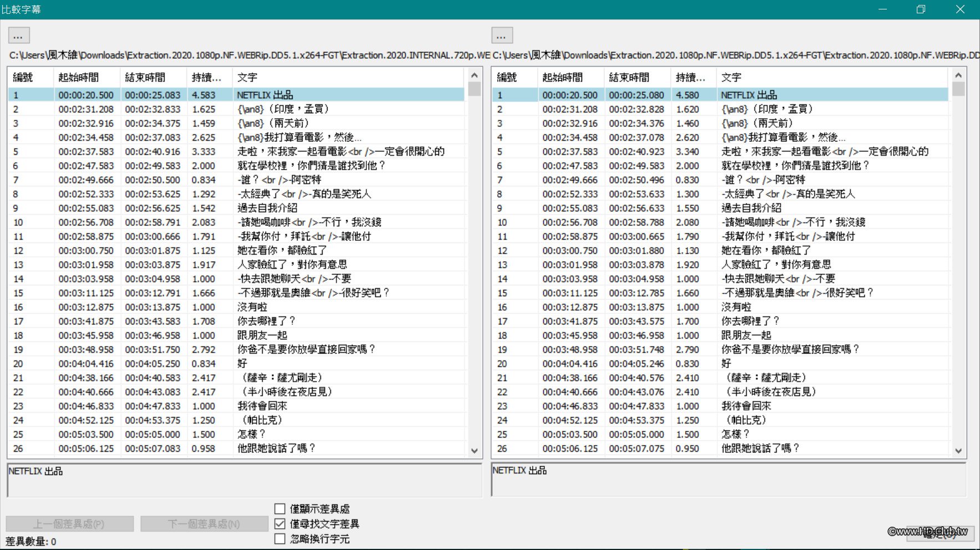Select right row '{\an8}（兩天前）'
This screenshot has width=980, height=550.
[x=721, y=123]
